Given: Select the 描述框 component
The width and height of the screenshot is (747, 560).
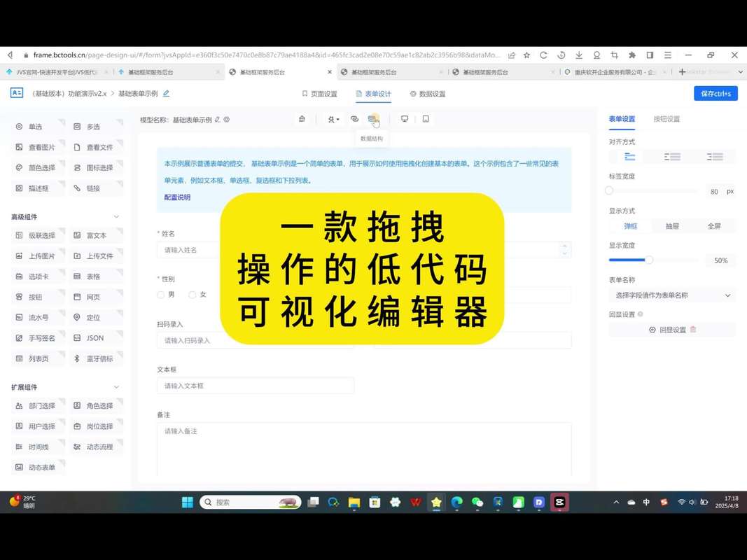Looking at the screenshot, I should click(38, 188).
